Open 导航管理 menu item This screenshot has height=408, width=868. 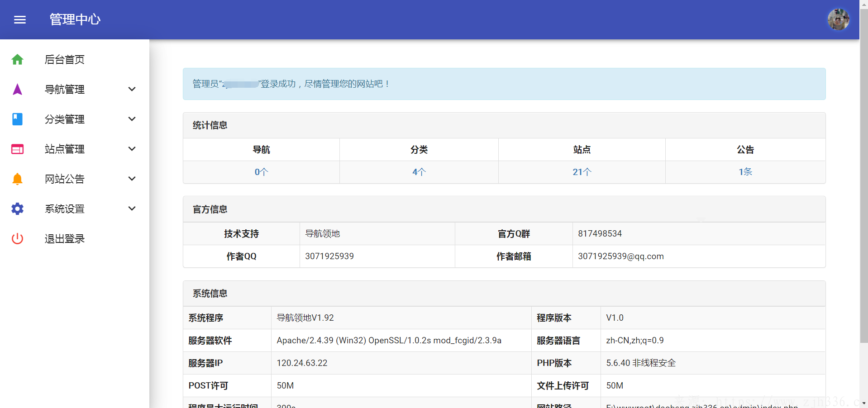pos(75,89)
